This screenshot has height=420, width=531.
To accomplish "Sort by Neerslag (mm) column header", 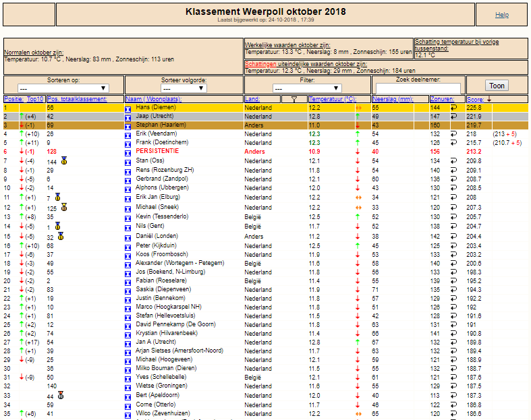I will point(393,99).
